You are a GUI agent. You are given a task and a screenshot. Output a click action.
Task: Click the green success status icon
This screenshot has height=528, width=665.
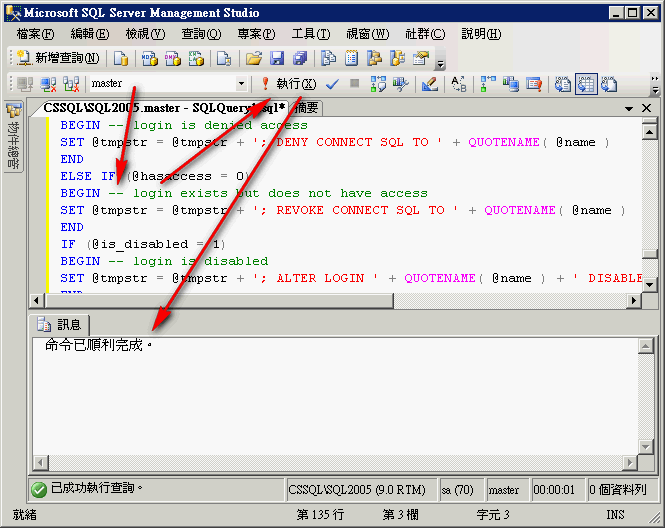(39, 490)
